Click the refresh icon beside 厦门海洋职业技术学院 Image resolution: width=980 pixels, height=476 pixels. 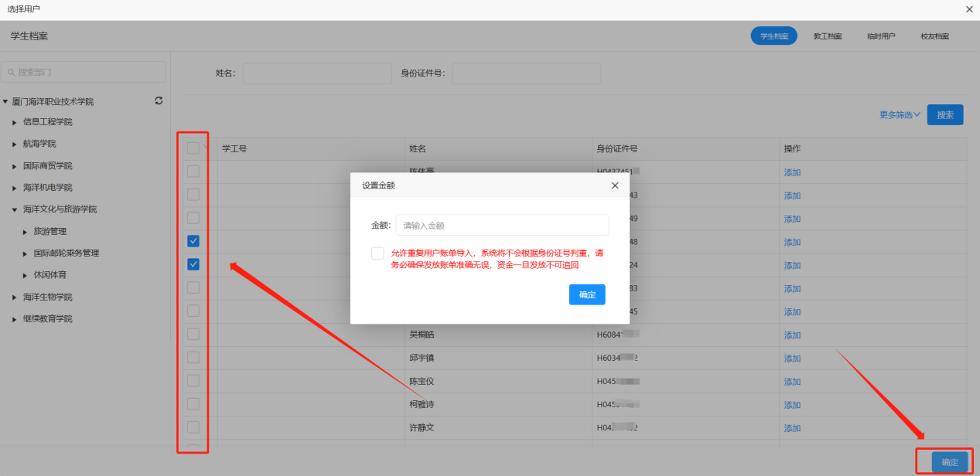[x=159, y=100]
